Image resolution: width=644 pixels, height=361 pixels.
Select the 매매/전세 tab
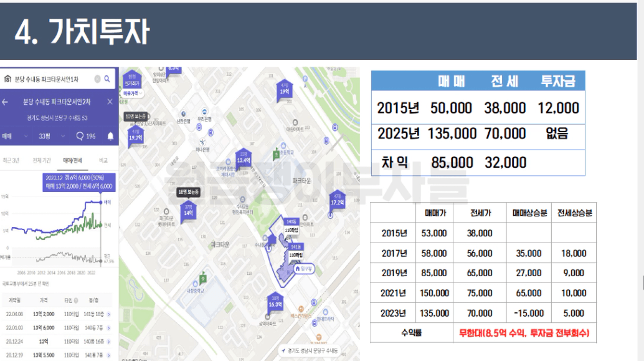(72, 160)
